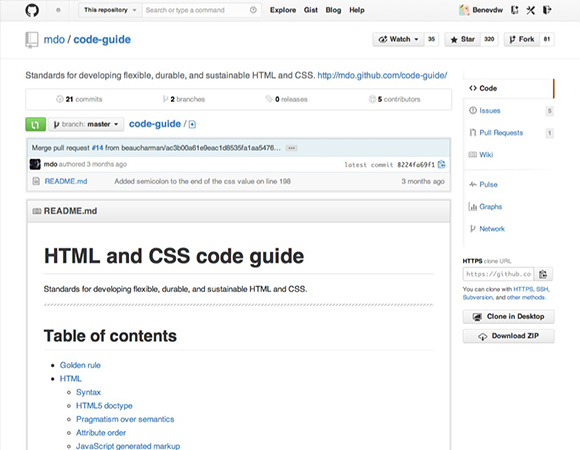Select Code tab in sidebar
The width and height of the screenshot is (580, 450).
click(508, 88)
